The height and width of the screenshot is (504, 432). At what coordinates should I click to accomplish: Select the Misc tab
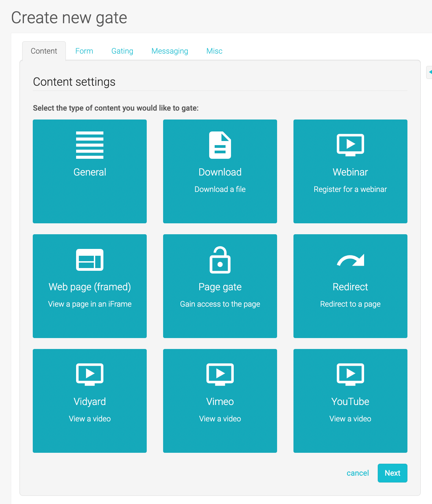click(214, 51)
